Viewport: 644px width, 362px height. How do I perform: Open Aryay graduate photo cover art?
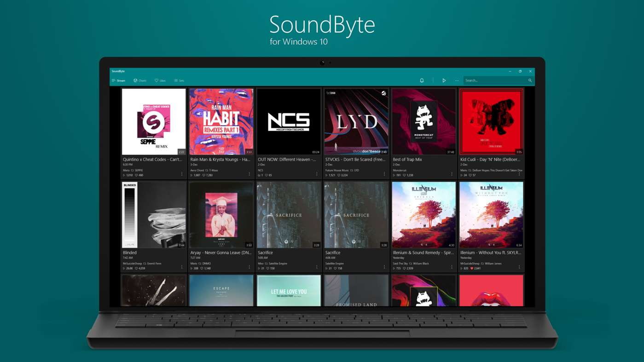[221, 215]
